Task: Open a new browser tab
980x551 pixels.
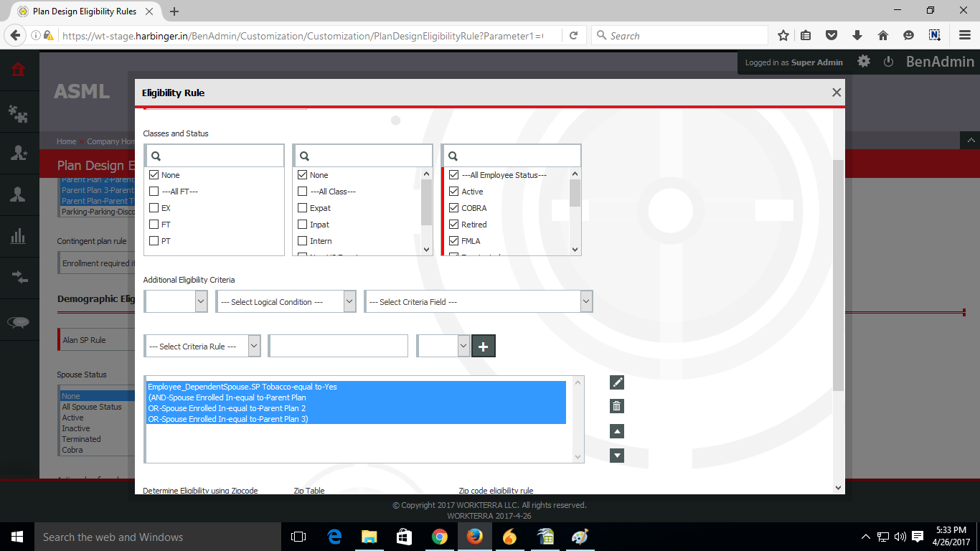Action: tap(174, 11)
